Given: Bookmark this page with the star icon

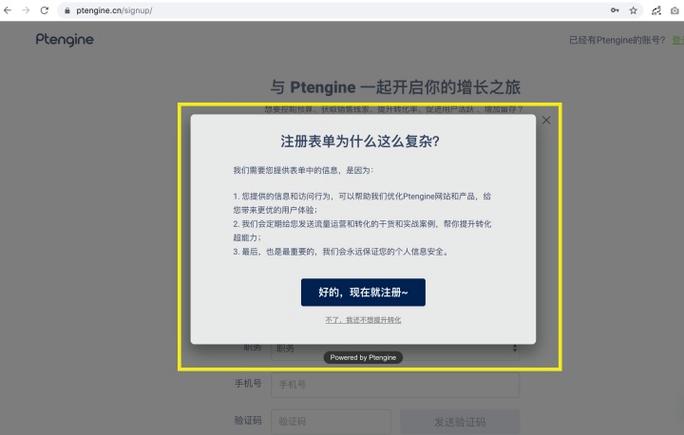Looking at the screenshot, I should point(633,10).
